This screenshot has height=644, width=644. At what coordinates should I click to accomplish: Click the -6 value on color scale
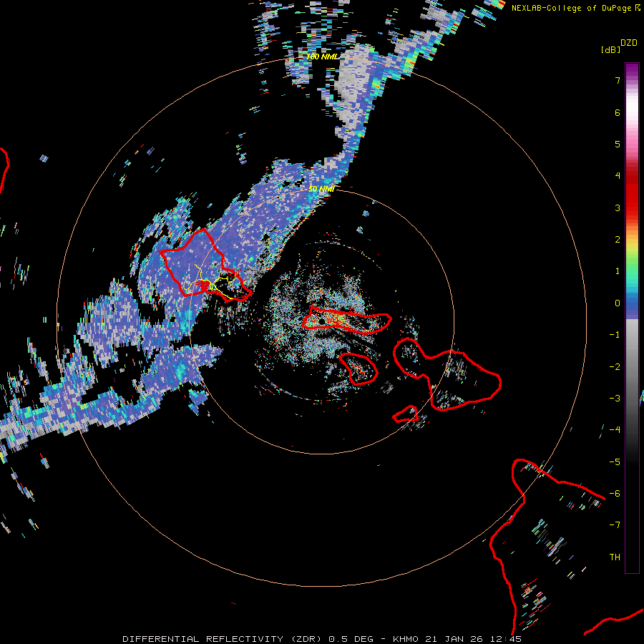point(615,494)
